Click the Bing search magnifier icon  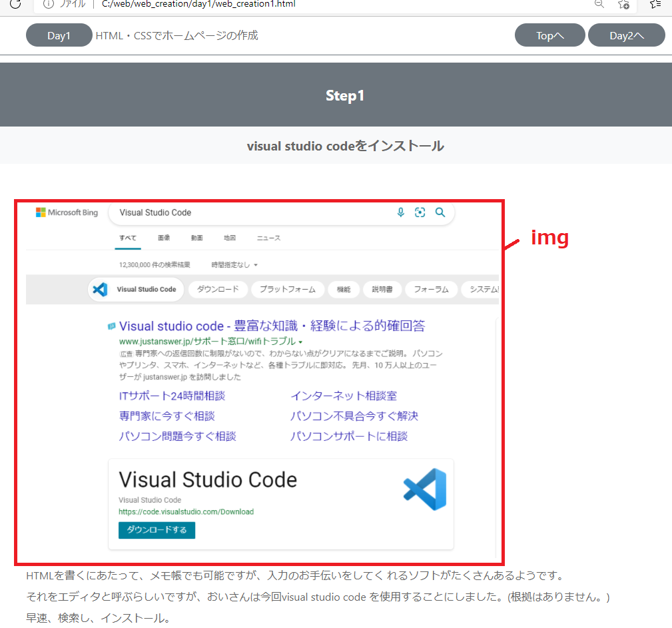coord(440,212)
